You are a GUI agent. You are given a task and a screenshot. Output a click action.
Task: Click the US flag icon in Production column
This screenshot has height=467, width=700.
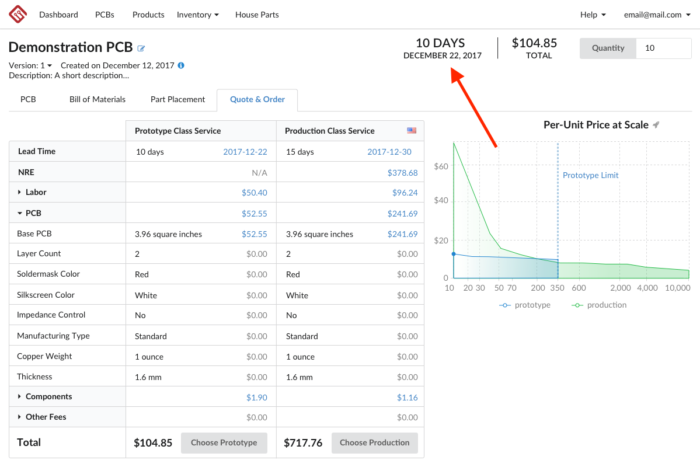(x=411, y=131)
